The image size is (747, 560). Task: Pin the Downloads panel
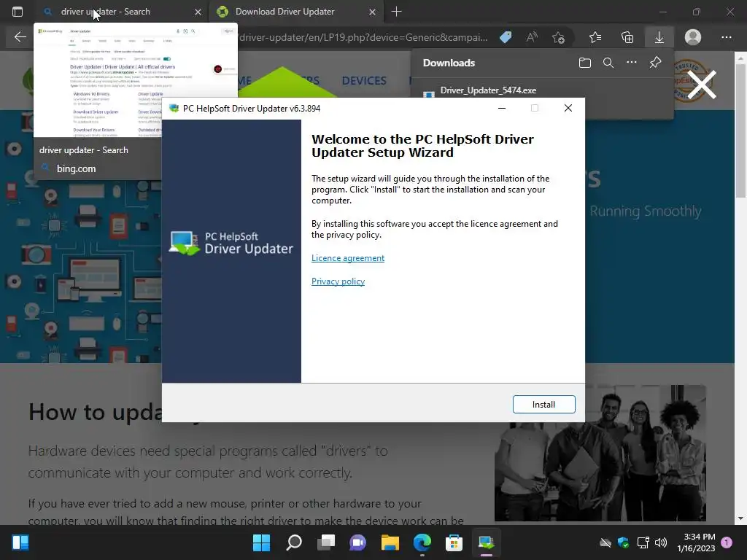click(655, 63)
